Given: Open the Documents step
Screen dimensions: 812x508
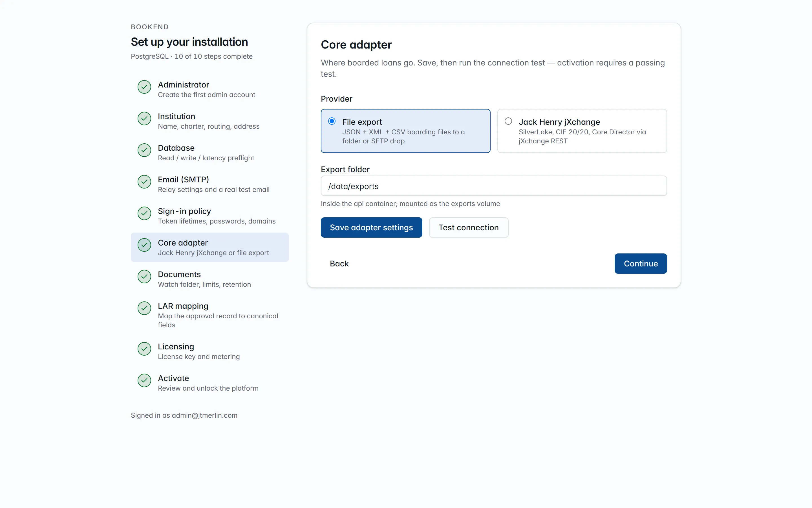Looking at the screenshot, I should coord(210,279).
